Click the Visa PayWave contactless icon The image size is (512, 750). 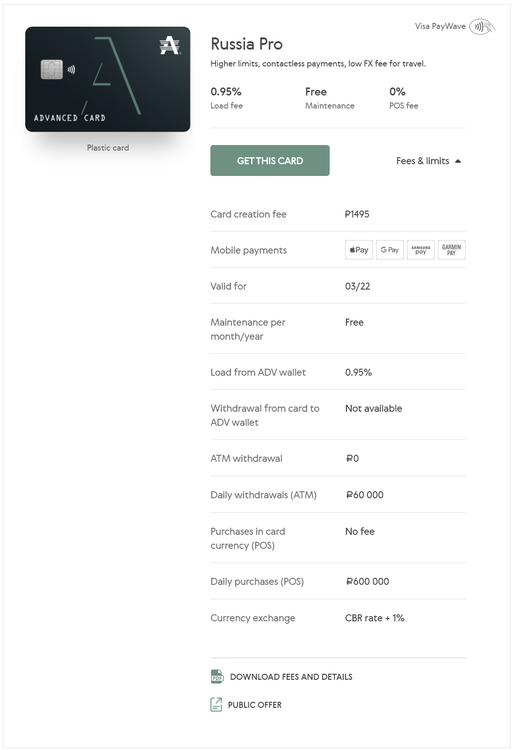coord(482,27)
